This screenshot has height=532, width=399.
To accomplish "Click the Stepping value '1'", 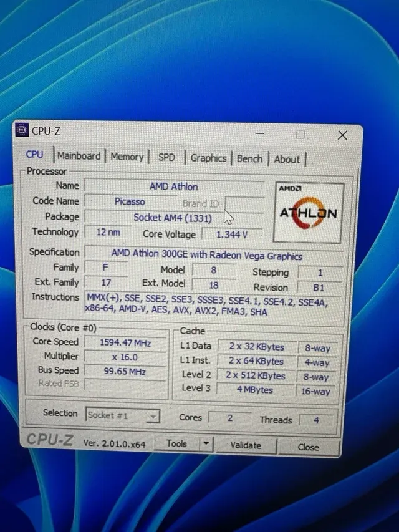I will click(x=320, y=273).
